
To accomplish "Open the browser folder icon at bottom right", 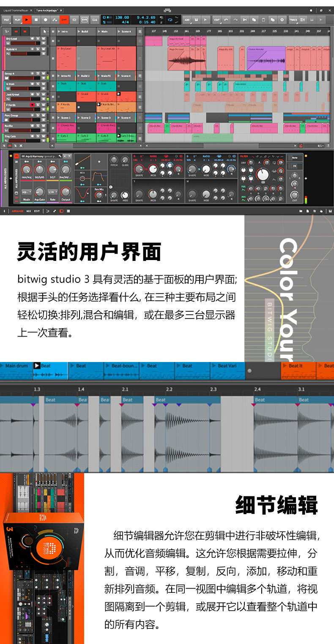I will 301,210.
